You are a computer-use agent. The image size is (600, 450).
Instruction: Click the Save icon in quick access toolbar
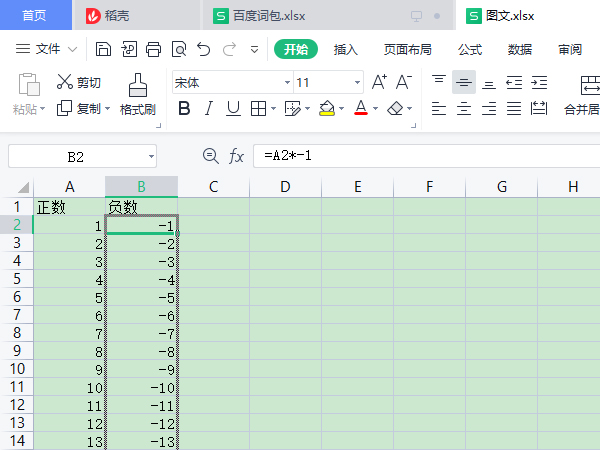pos(103,49)
